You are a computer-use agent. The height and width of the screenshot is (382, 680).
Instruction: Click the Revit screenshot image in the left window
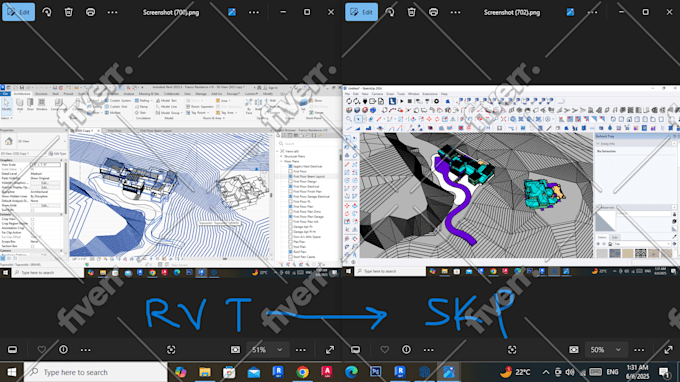point(171,181)
